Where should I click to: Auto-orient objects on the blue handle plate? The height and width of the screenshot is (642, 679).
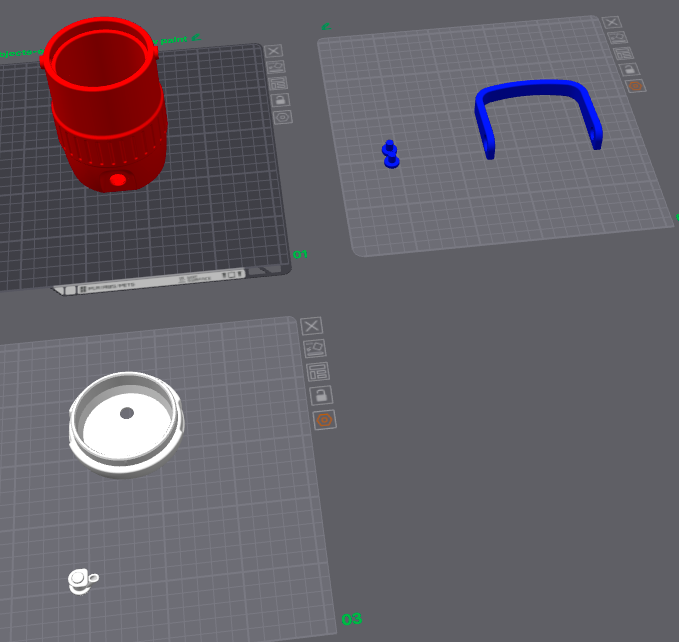(618, 38)
